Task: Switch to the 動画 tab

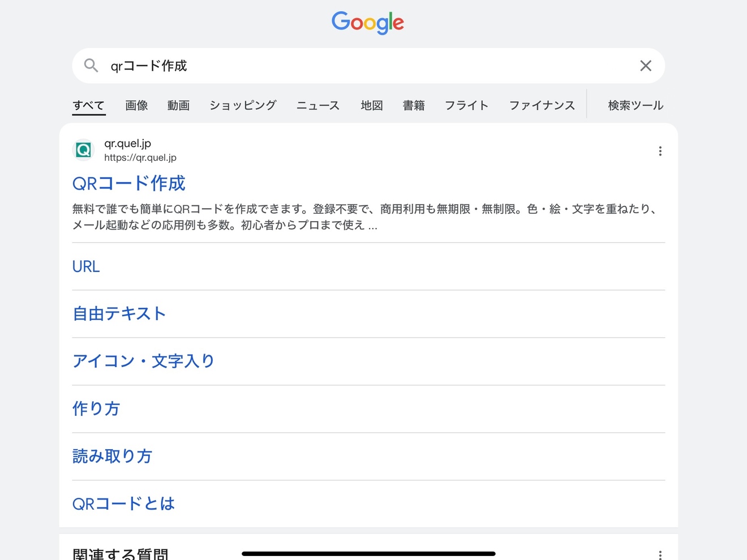Action: tap(178, 105)
